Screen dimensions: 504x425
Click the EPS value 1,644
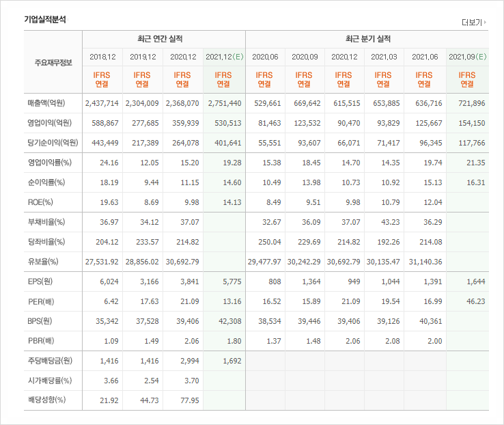[x=476, y=282]
